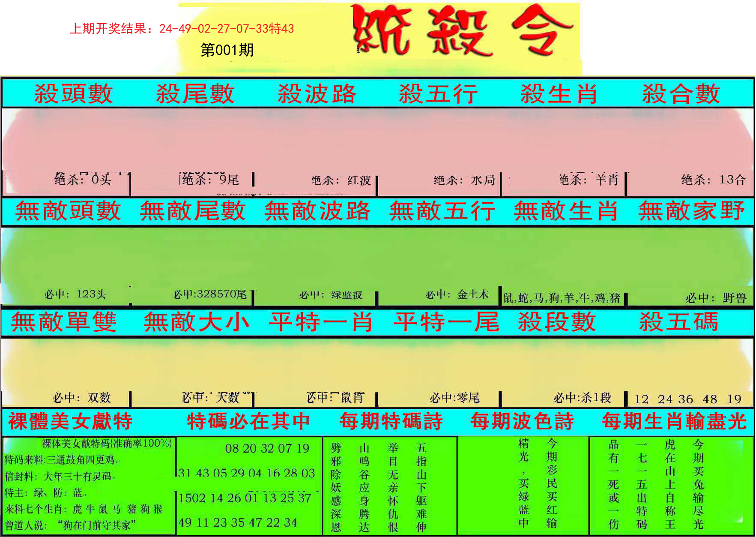Select the 殺波路 column header
Screen dimensions: 756x537
(317, 94)
